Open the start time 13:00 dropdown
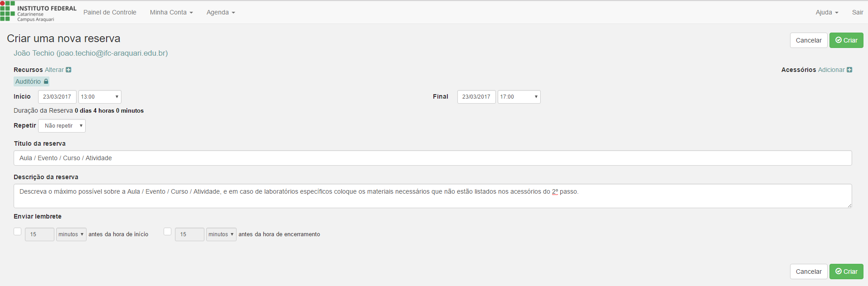Image resolution: width=868 pixels, height=286 pixels. [x=100, y=97]
